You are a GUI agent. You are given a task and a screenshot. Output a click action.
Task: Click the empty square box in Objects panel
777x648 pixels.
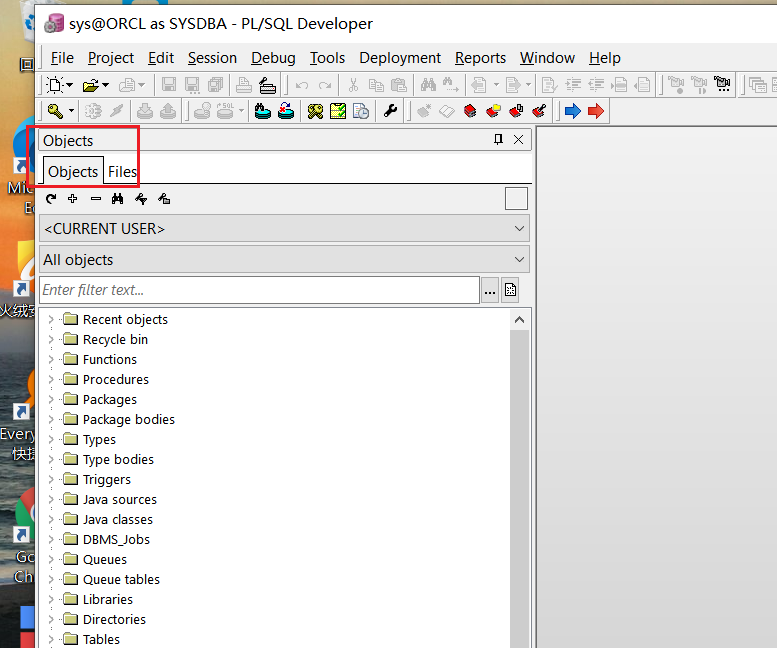[x=516, y=199]
